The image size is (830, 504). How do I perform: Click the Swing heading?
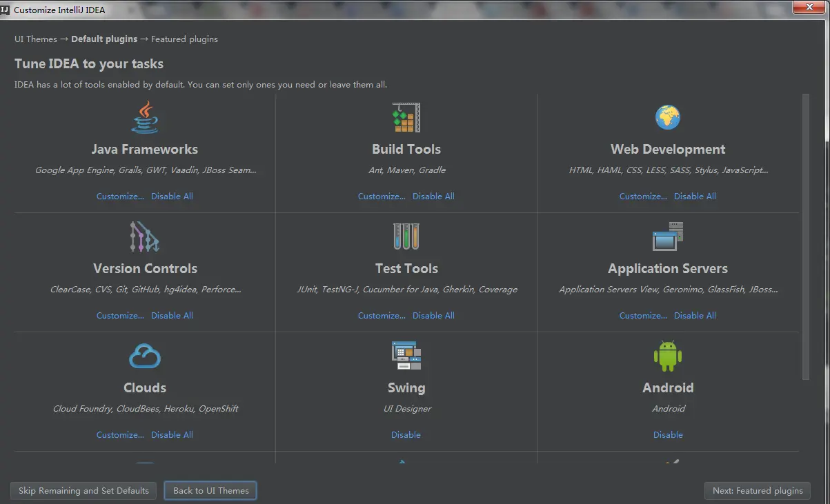[406, 388]
